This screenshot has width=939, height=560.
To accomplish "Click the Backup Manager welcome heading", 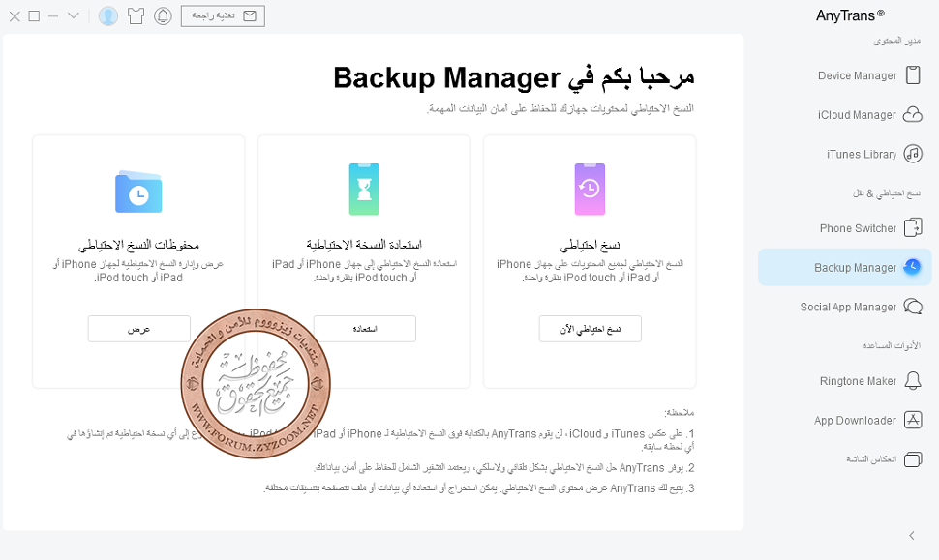I will pyautogui.click(x=514, y=77).
